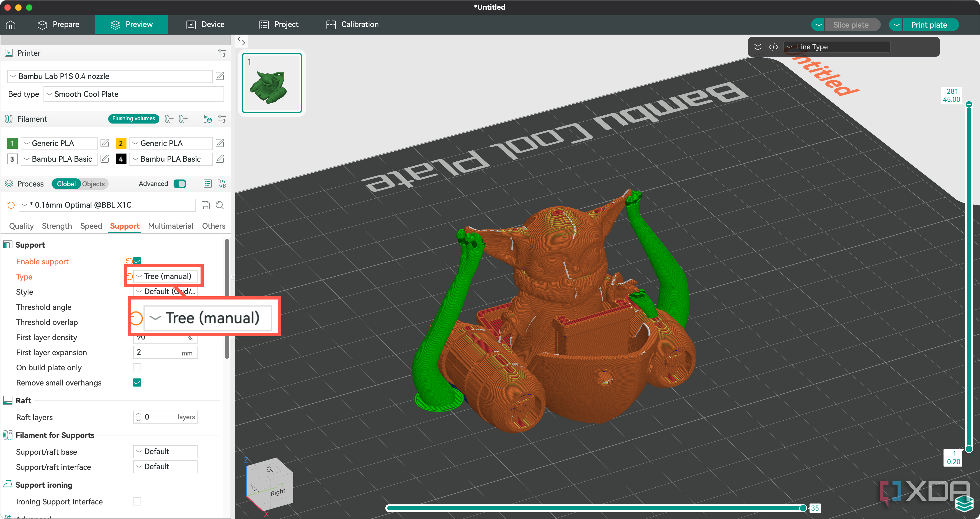Open the Home screen icon

click(x=11, y=25)
